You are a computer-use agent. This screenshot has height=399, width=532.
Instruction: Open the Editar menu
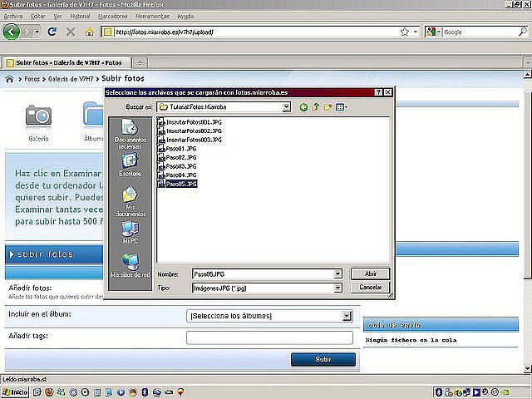(37, 16)
